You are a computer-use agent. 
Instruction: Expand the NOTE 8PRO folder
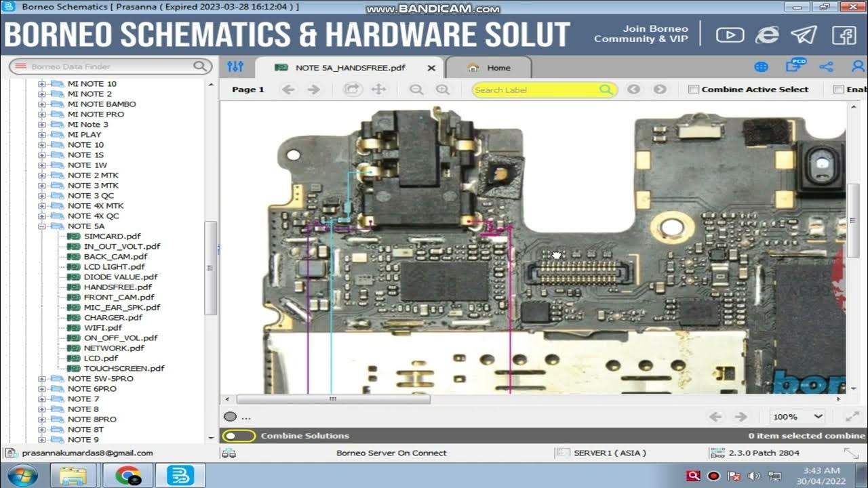42,420
